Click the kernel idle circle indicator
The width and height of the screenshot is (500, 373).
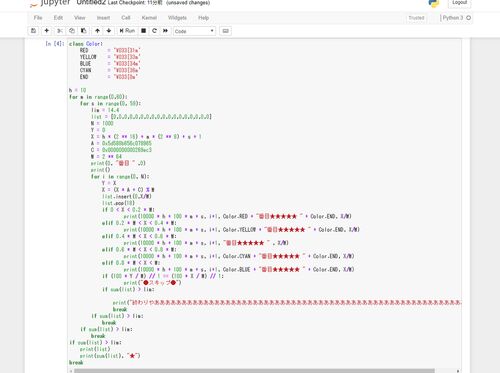point(469,18)
